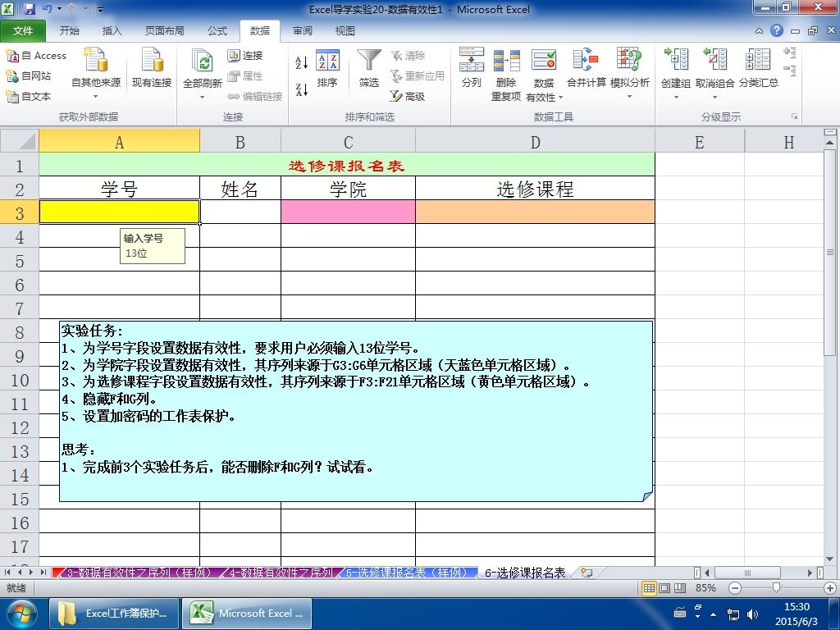Switch to Page Layout (页面布局) tab
The width and height of the screenshot is (840, 630).
pos(164,31)
